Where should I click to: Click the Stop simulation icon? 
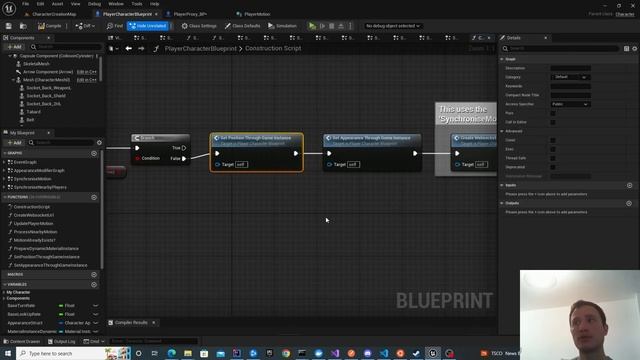click(x=332, y=26)
